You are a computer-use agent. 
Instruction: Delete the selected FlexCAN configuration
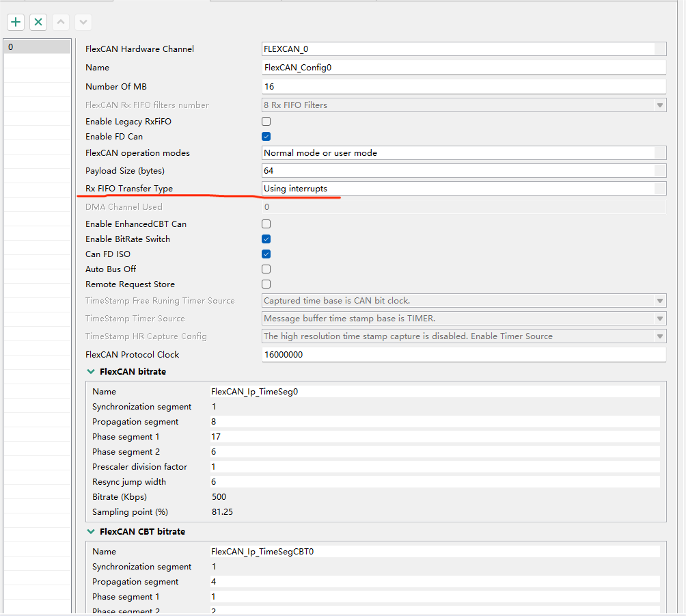point(38,22)
